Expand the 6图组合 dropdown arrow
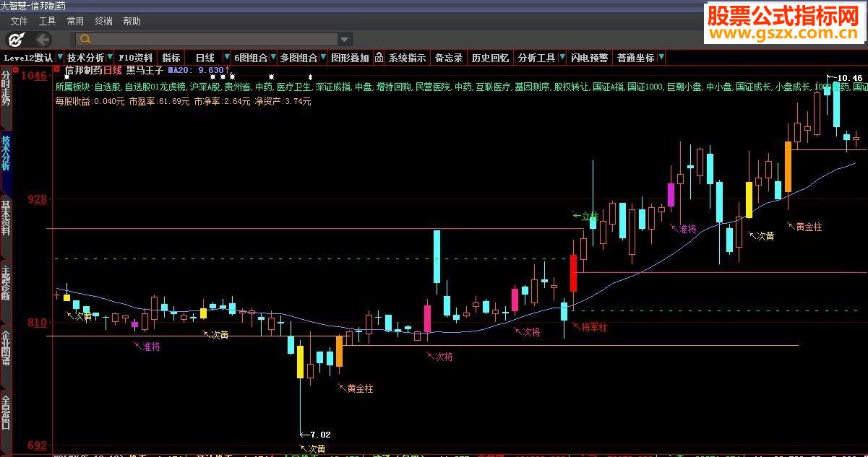The image size is (868, 457). [273, 57]
